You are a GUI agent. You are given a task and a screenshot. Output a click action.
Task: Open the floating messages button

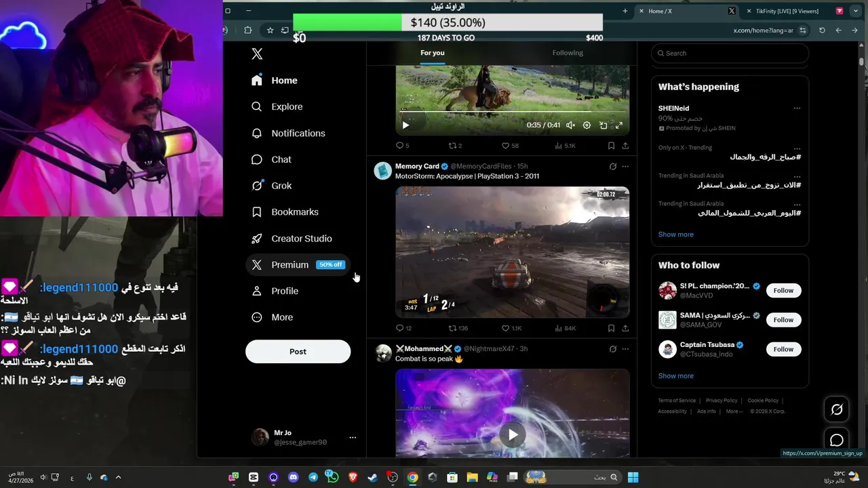click(x=837, y=441)
